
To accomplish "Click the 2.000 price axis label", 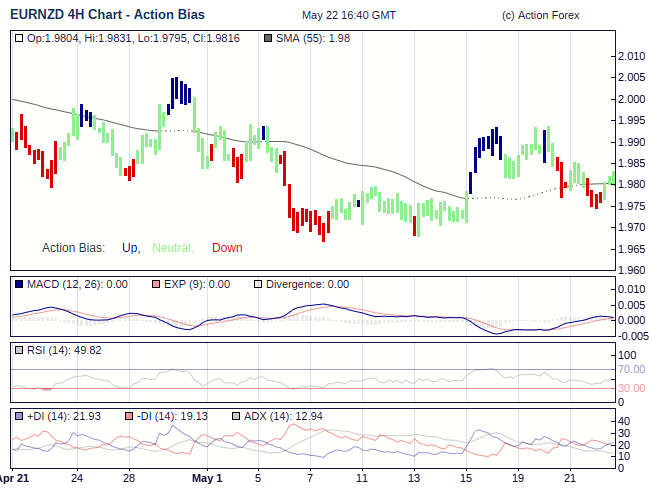I will [632, 99].
